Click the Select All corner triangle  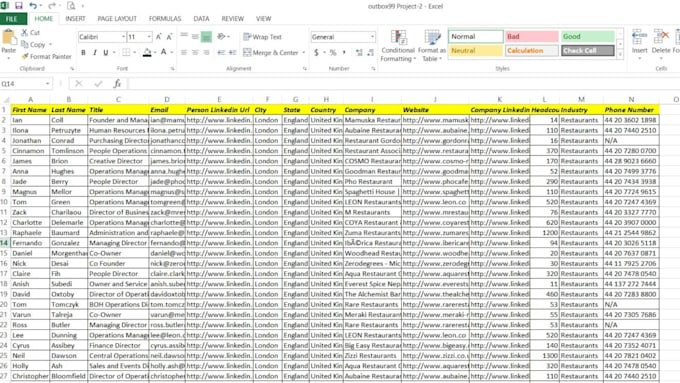click(6, 100)
